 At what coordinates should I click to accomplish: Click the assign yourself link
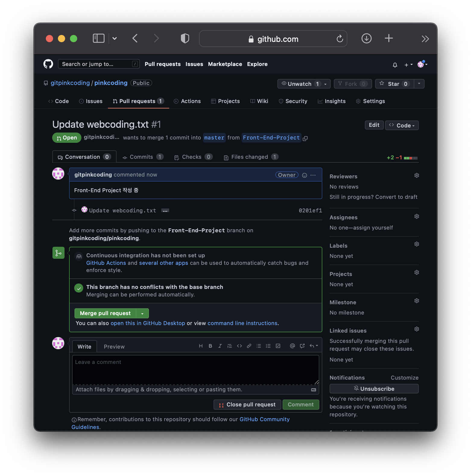click(373, 228)
